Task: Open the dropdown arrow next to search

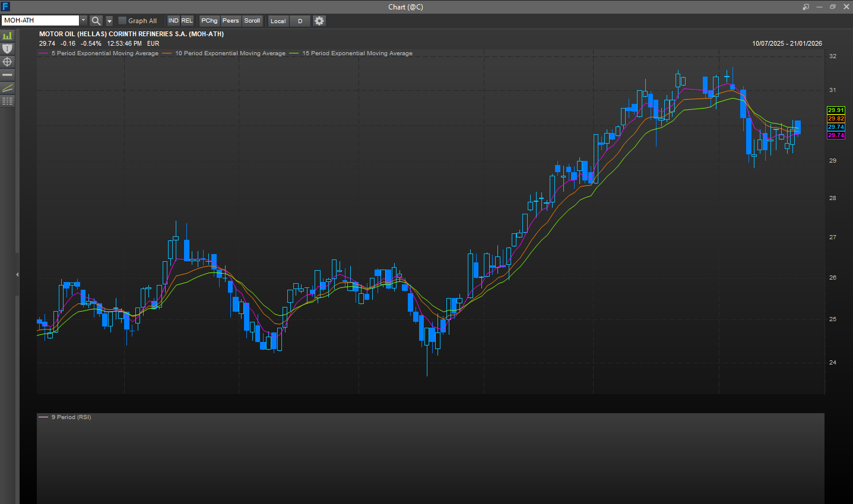Action: (109, 21)
